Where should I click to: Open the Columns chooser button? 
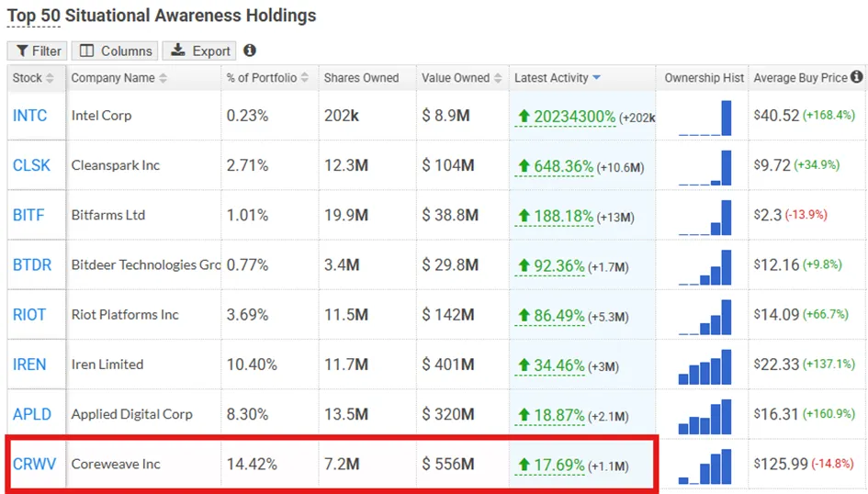(x=115, y=51)
